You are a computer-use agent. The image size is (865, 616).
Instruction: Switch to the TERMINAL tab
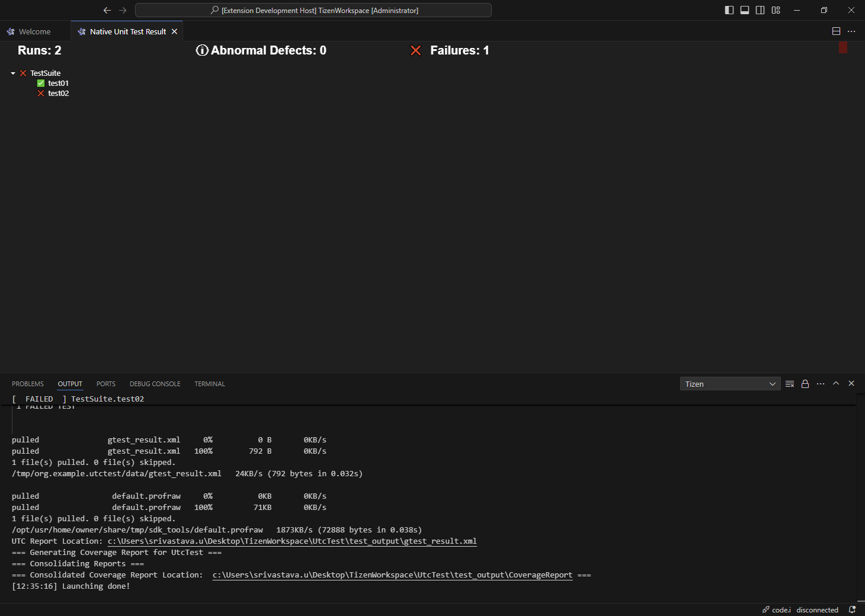pos(209,383)
